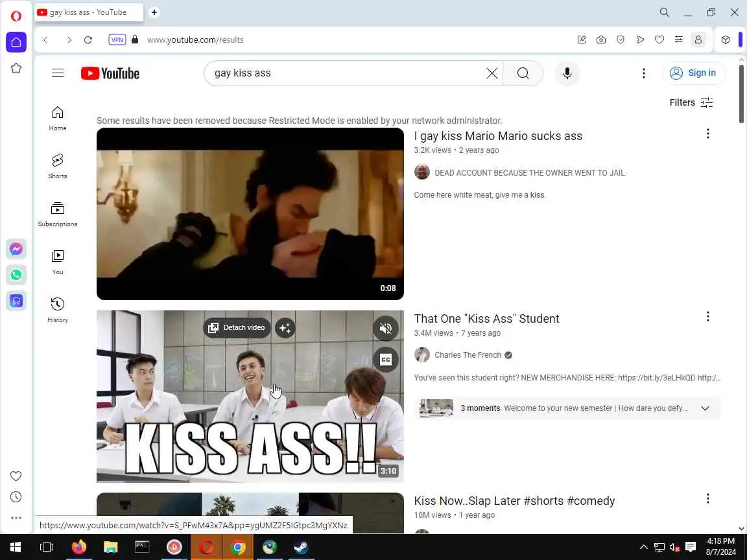This screenshot has height=560, width=747.
Task: Open the 0:08 Mario video thumbnail
Action: point(250,214)
